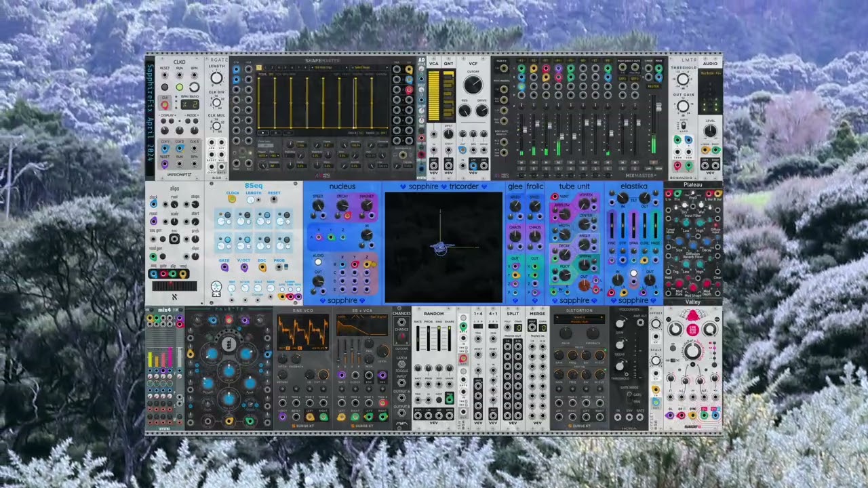
Task: Click the CLKD RUN input jack
Action: point(180,75)
